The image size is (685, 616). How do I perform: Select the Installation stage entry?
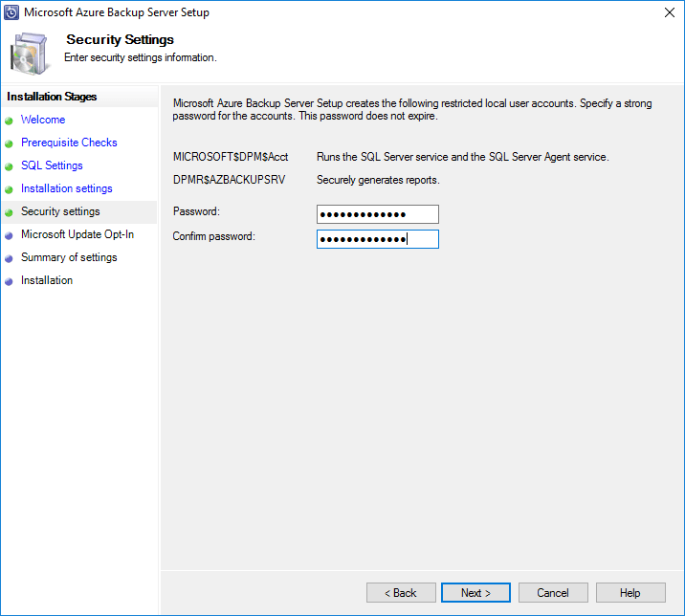click(x=47, y=280)
